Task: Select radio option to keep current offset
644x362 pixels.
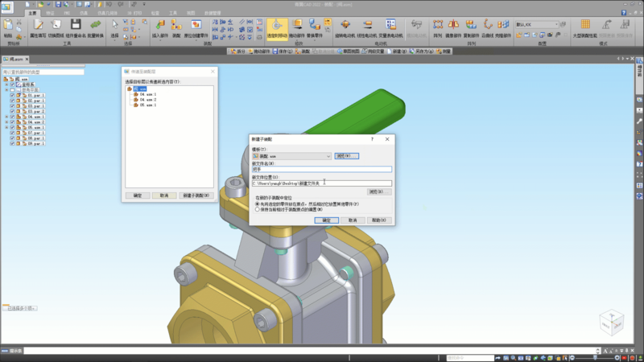Action: [257, 209]
